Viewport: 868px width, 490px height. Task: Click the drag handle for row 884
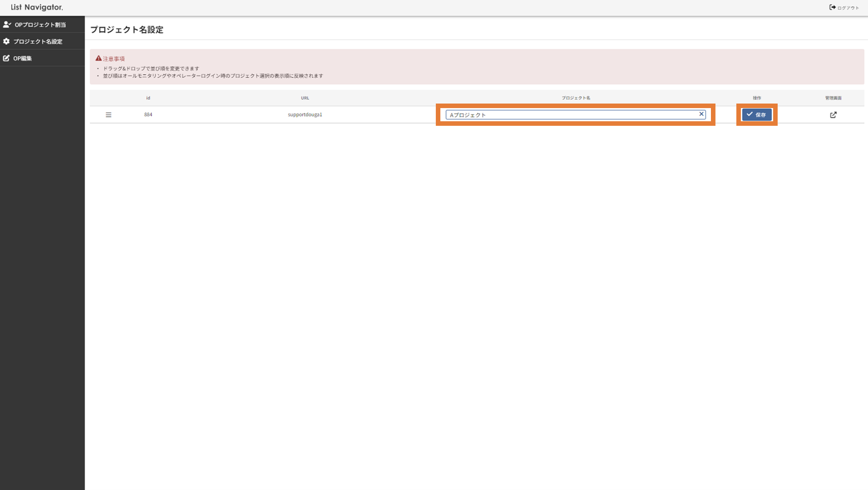click(108, 115)
